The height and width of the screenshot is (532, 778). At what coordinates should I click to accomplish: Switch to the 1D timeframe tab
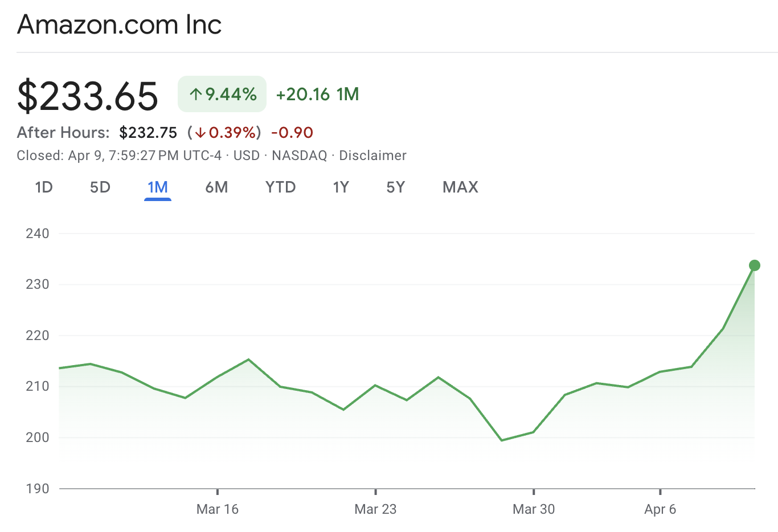(44, 187)
